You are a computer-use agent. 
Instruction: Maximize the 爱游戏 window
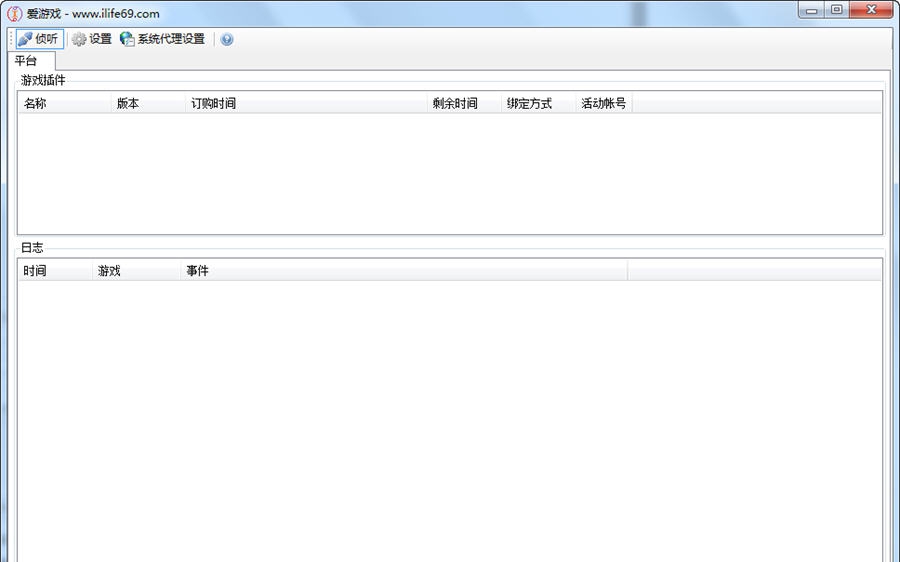[x=836, y=10]
